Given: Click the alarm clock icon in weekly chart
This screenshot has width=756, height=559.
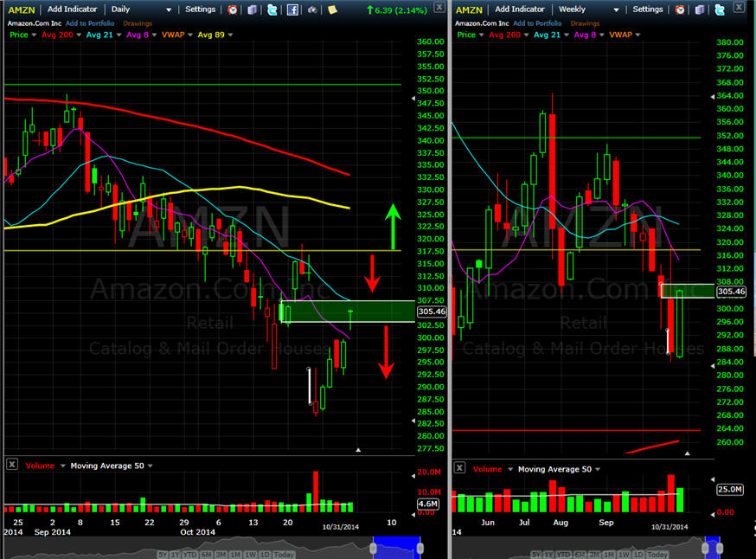Looking at the screenshot, I should tap(680, 10).
